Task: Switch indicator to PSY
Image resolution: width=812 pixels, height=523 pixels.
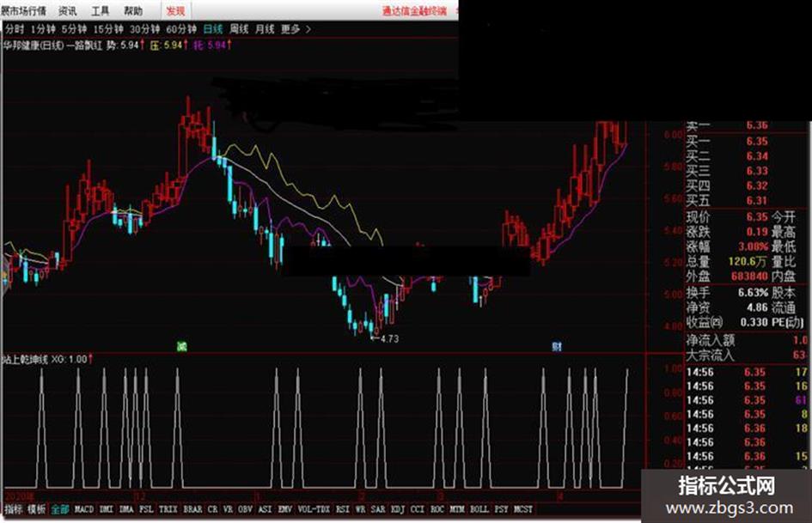Action: click(x=501, y=509)
